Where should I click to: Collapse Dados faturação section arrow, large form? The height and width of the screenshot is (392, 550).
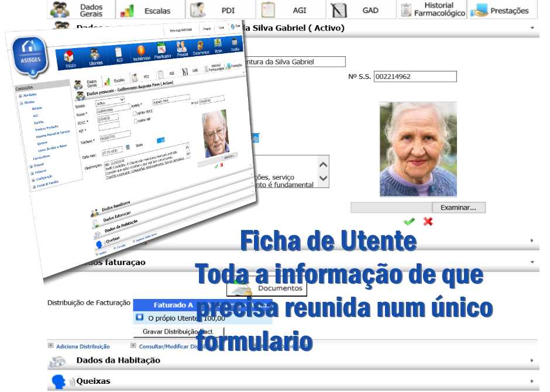click(x=532, y=262)
